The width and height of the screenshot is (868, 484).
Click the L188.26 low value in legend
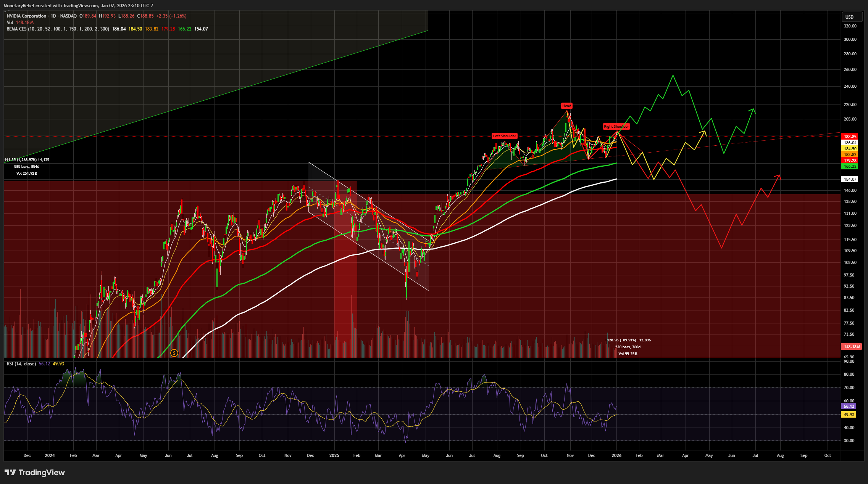126,16
